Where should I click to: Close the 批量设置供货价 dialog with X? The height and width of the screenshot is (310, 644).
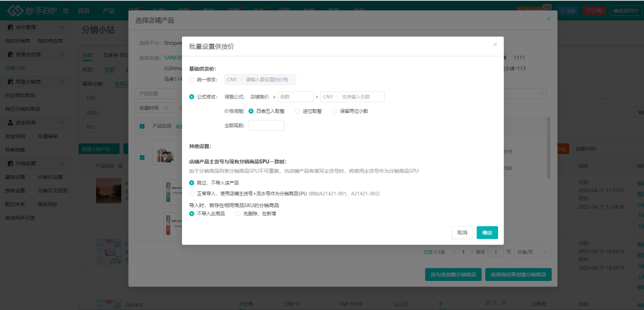click(495, 45)
